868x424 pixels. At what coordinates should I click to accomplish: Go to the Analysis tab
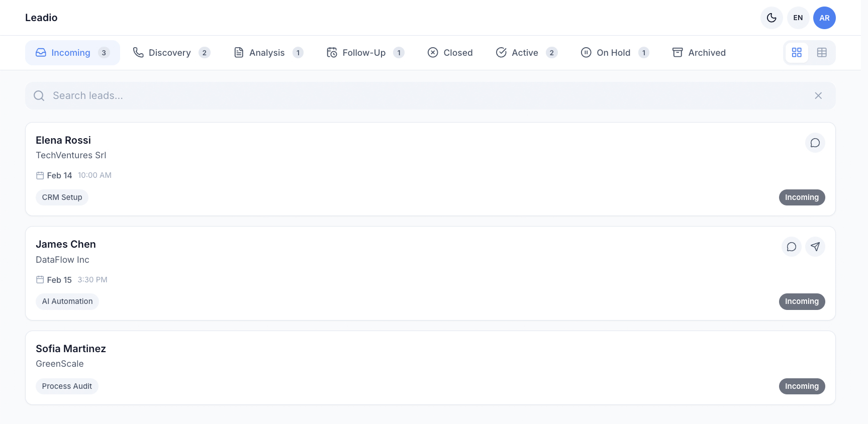click(x=269, y=53)
